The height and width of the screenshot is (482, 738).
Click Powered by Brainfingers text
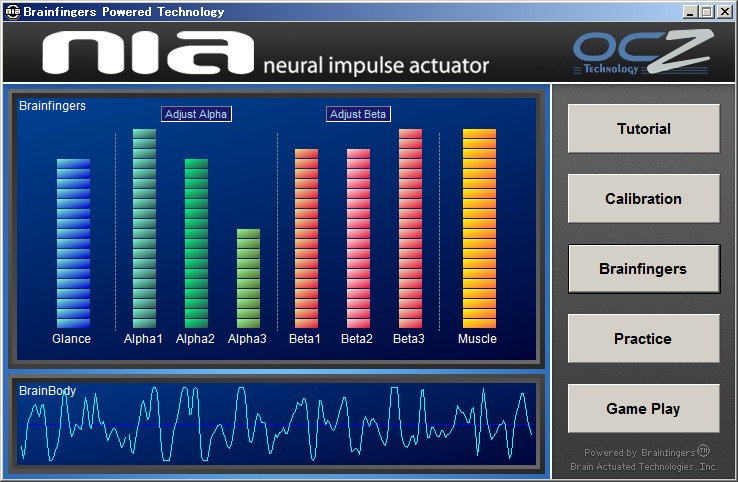[x=646, y=452]
